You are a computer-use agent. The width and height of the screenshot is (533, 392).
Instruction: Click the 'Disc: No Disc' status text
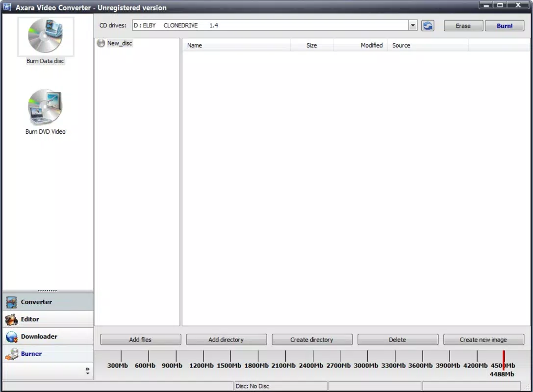(x=252, y=386)
